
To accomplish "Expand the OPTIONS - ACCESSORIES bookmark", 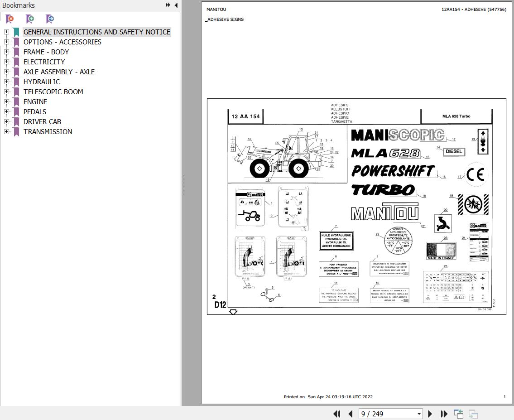I will point(6,42).
